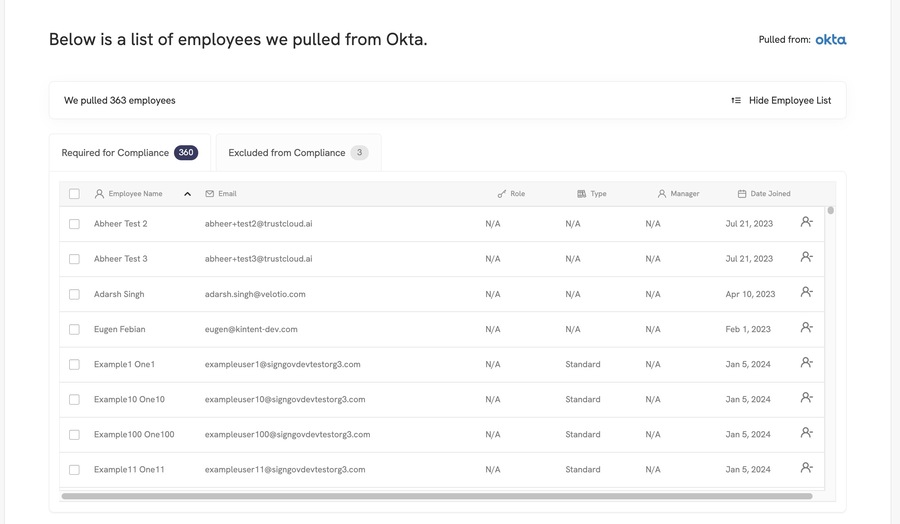Screen dimensions: 900x524
Task: Click the Email column envelope icon
Action: (x=210, y=194)
